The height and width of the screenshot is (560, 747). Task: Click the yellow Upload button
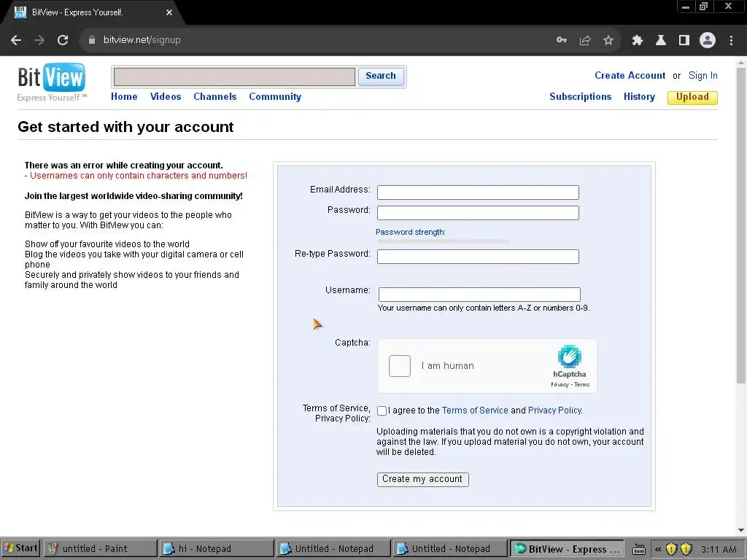[693, 97]
